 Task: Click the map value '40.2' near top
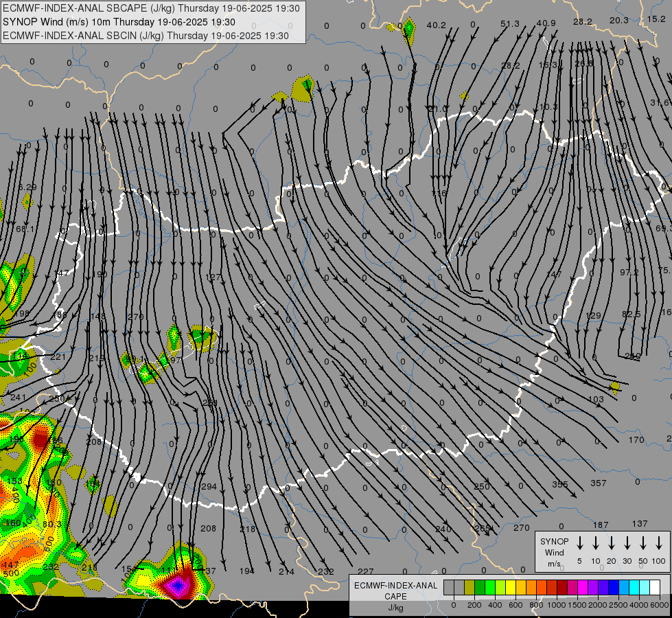coord(437,25)
